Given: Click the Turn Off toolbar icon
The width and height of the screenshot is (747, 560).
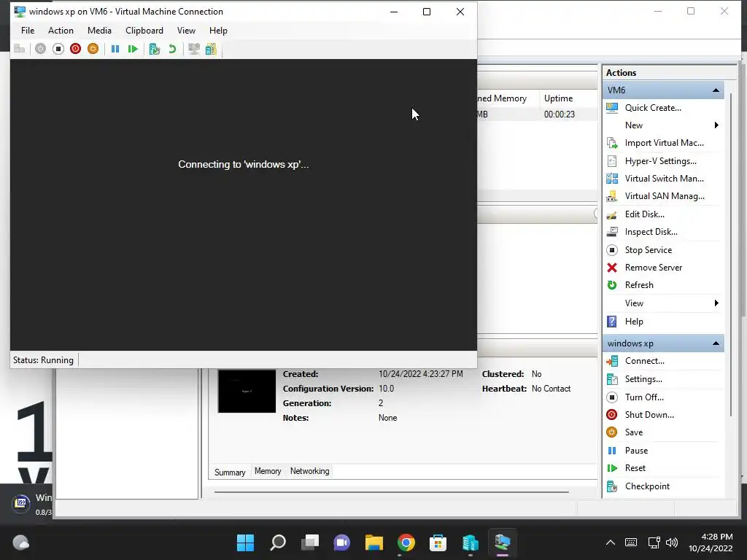Looking at the screenshot, I should (58, 49).
